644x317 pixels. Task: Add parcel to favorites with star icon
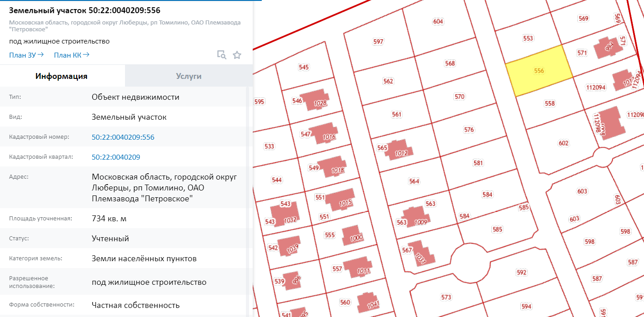(237, 55)
